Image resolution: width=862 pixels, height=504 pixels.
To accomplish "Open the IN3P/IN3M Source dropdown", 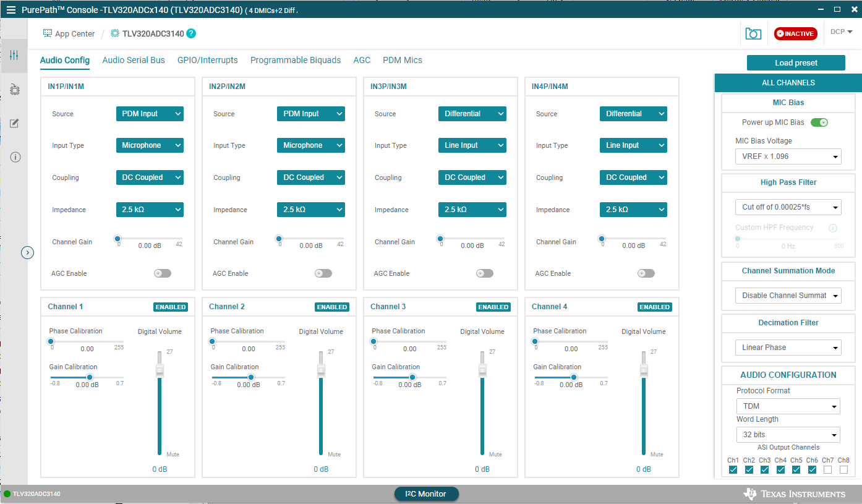I will click(x=472, y=114).
